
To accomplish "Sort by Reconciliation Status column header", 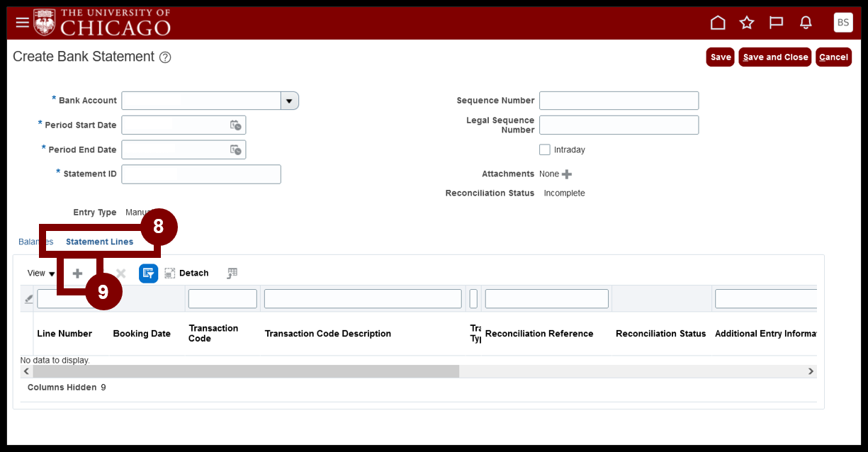I will click(x=661, y=334).
